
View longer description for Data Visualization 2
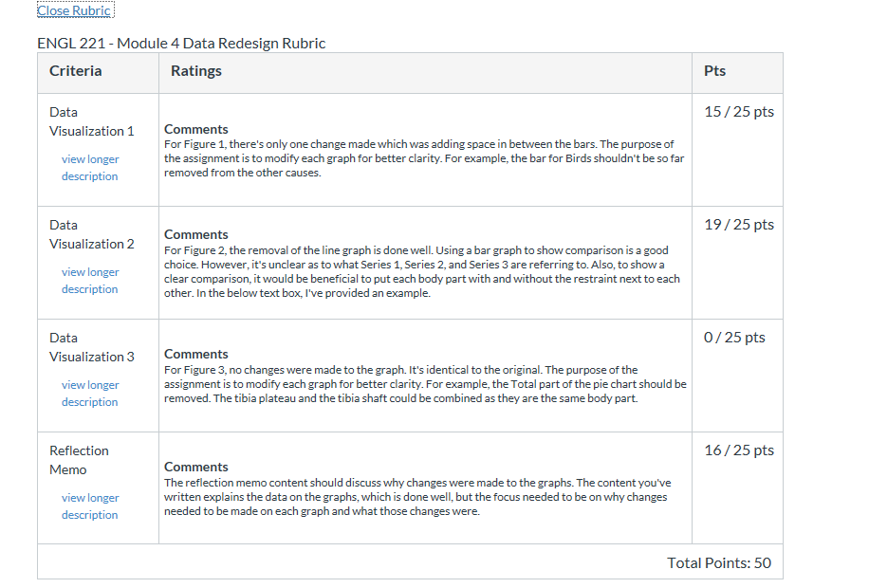click(x=90, y=281)
